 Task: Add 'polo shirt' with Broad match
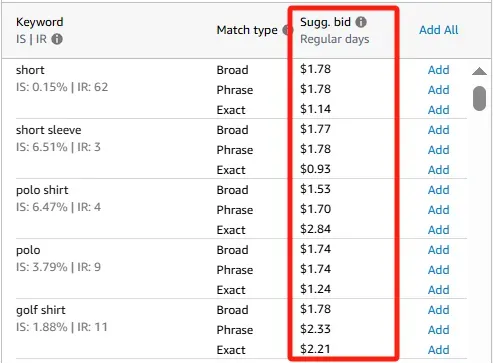pos(438,190)
